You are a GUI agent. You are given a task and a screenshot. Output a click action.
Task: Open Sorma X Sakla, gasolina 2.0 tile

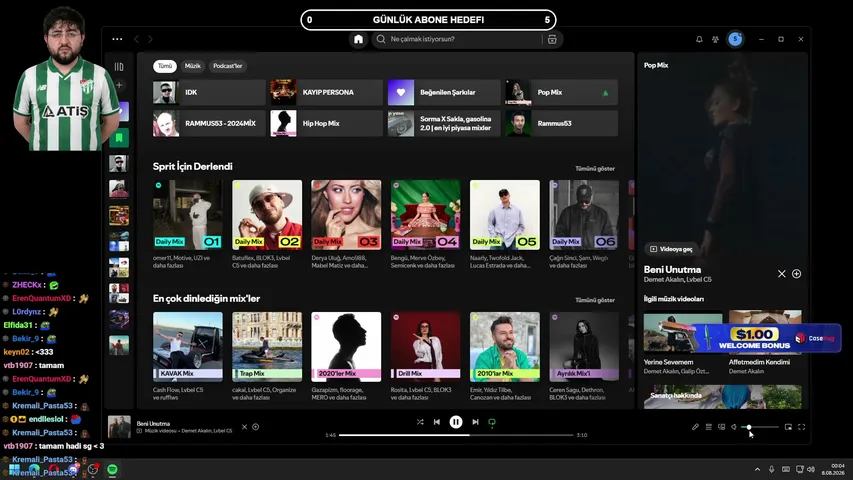(444, 124)
